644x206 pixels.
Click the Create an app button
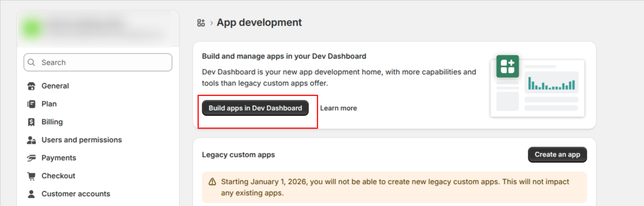coord(557,154)
